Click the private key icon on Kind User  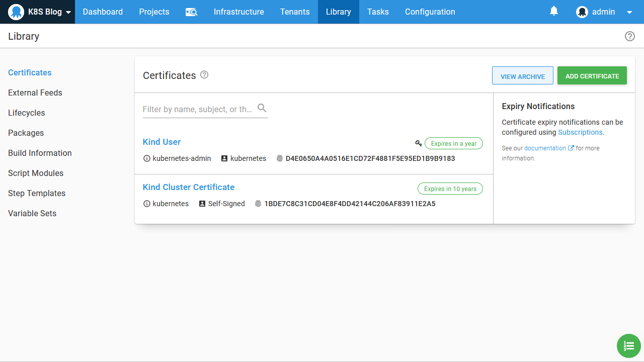tap(418, 143)
